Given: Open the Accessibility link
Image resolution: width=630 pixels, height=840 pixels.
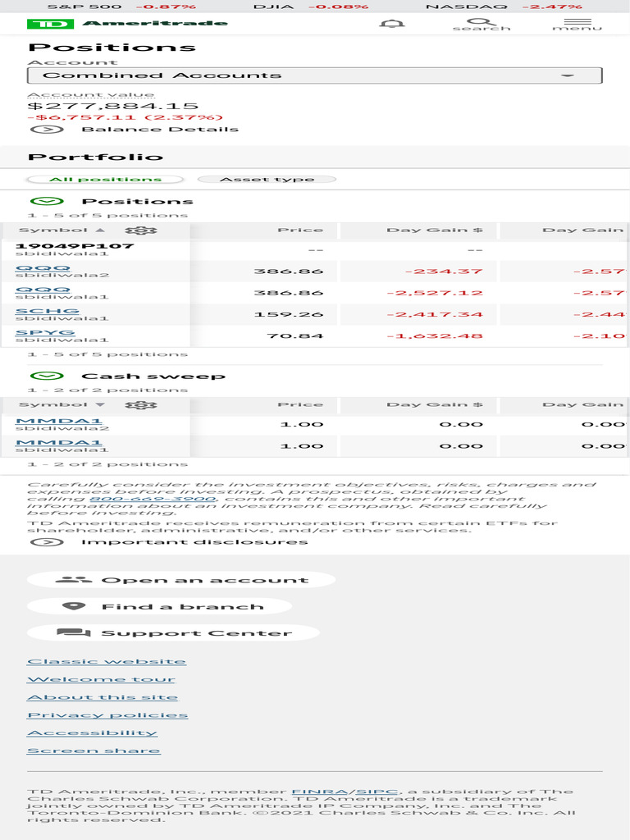Looking at the screenshot, I should (92, 733).
